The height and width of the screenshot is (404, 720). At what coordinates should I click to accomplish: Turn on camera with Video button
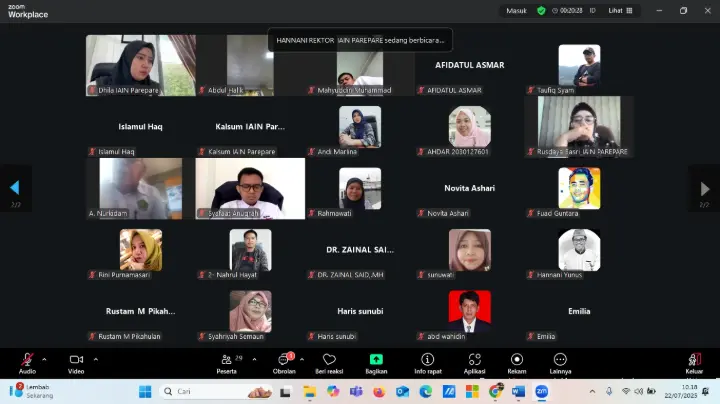click(x=76, y=360)
